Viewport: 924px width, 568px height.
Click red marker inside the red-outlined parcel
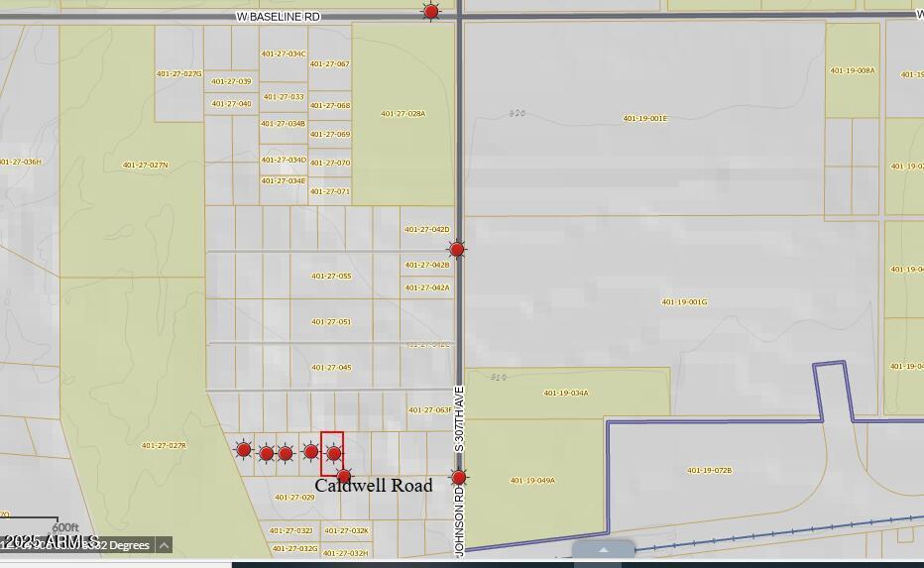coord(334,454)
